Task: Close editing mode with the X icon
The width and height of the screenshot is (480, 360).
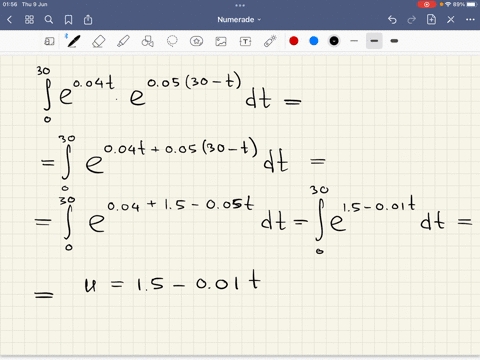Action: 451,20
